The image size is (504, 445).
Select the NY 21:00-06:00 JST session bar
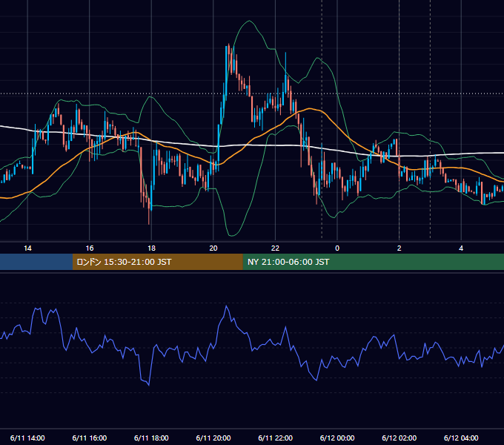pos(373,262)
